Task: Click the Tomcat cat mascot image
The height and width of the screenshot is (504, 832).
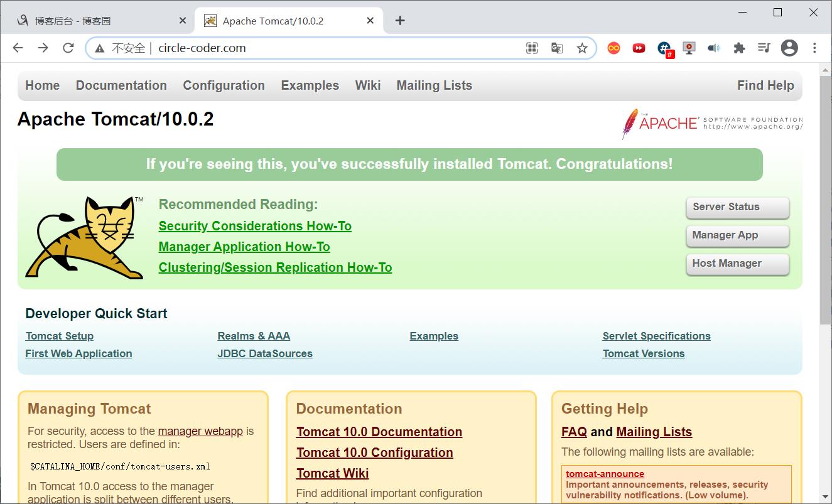Action: pyautogui.click(x=85, y=238)
